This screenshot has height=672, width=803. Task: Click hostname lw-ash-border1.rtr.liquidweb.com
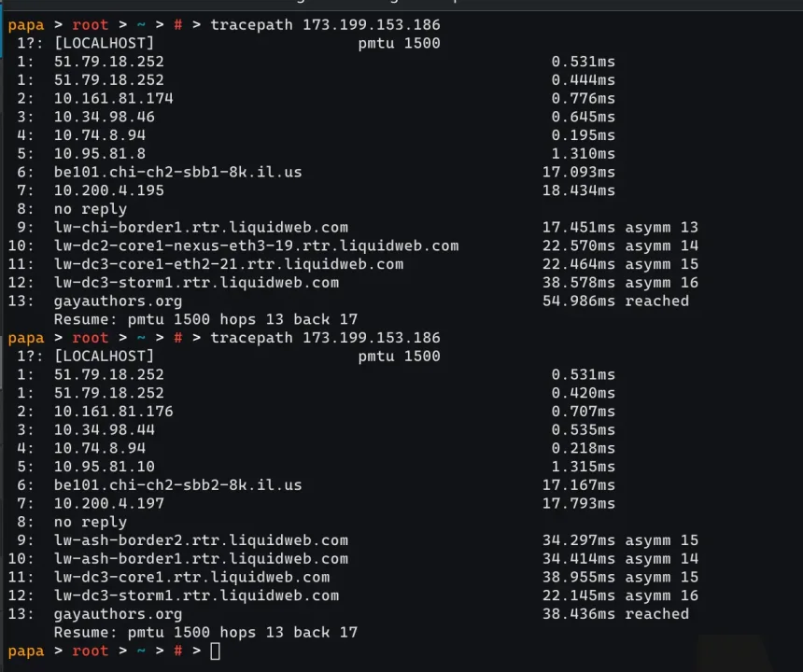(x=201, y=559)
